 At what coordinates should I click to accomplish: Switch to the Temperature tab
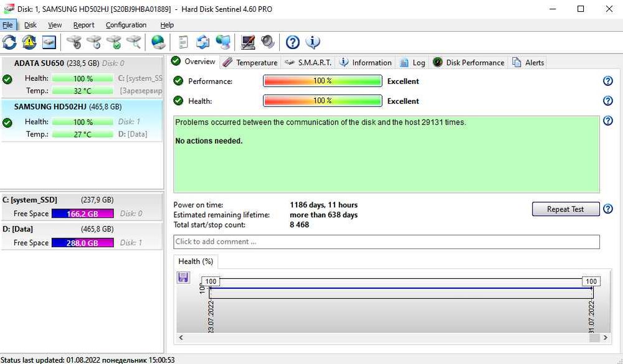pos(250,63)
